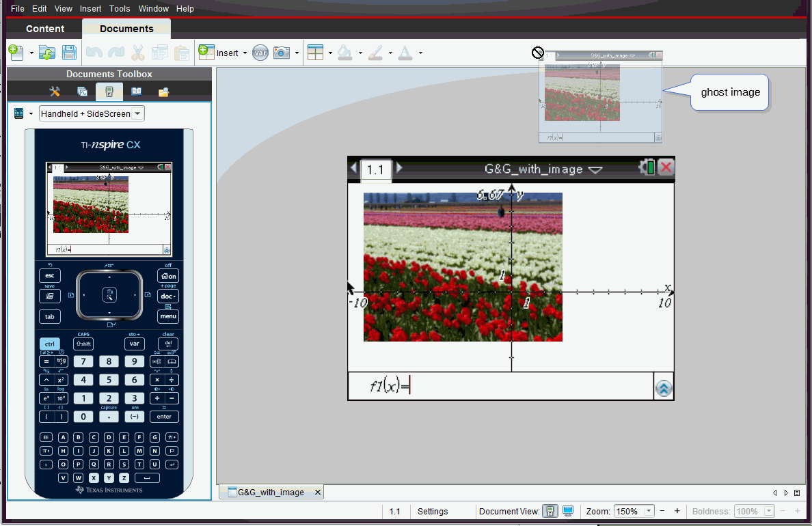
Task: Click the screen capture camera icon
Action: pos(281,53)
